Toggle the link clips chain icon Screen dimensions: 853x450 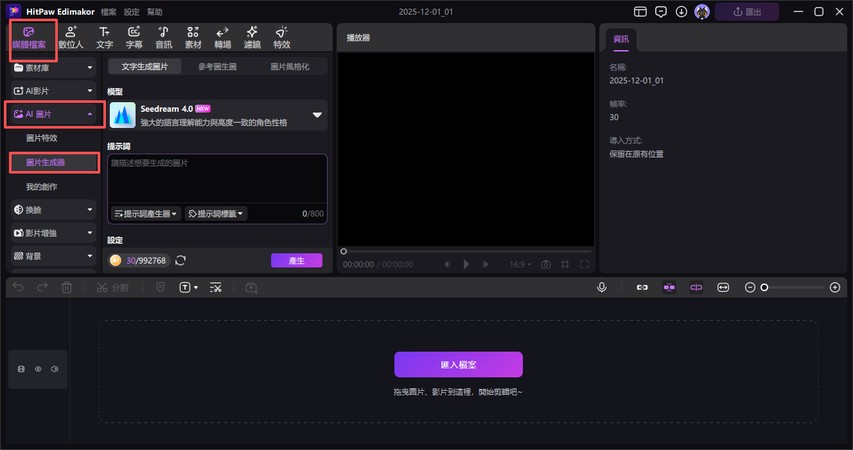(642, 287)
